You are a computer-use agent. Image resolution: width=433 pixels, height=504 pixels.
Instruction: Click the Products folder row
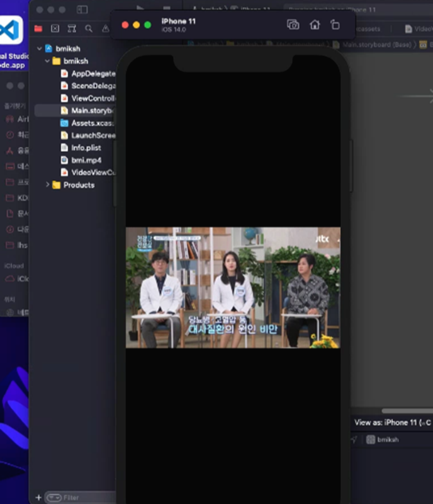pos(73,185)
